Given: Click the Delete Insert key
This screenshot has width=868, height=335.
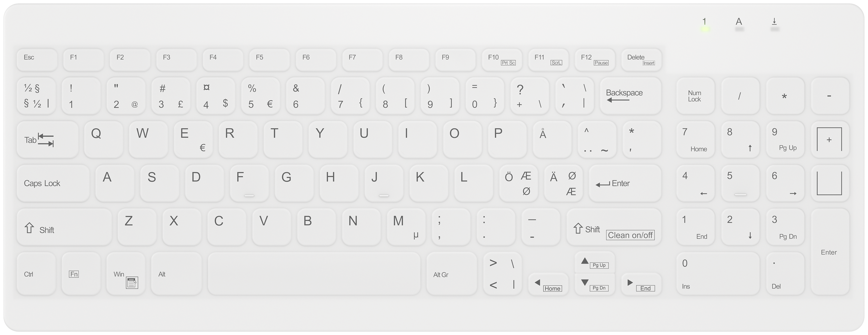Looking at the screenshot, I should pos(641,60).
